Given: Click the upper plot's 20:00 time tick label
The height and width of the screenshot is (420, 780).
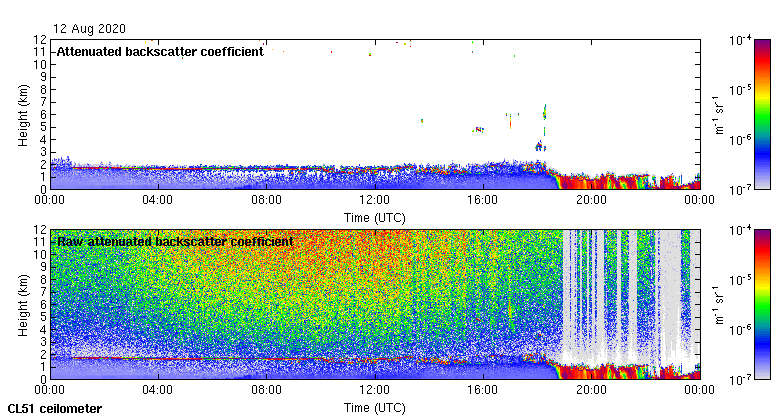Looking at the screenshot, I should tap(591, 200).
